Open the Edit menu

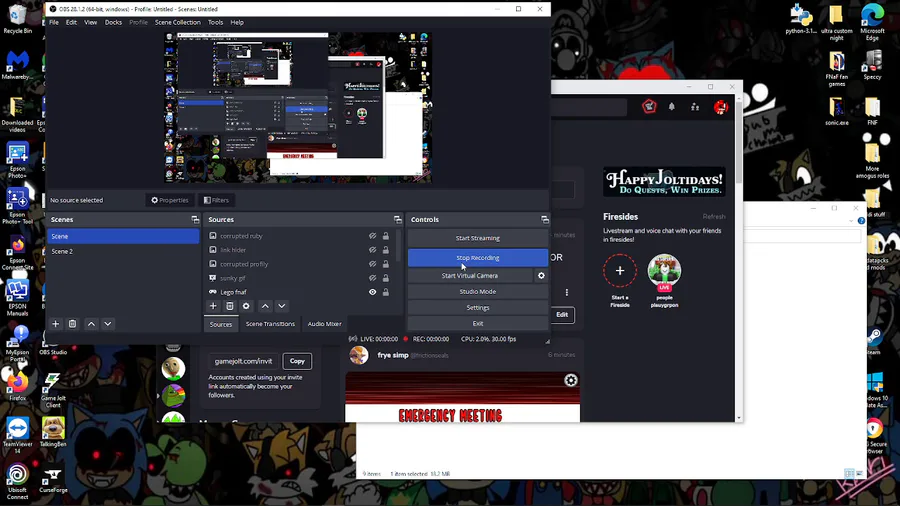pyautogui.click(x=71, y=22)
